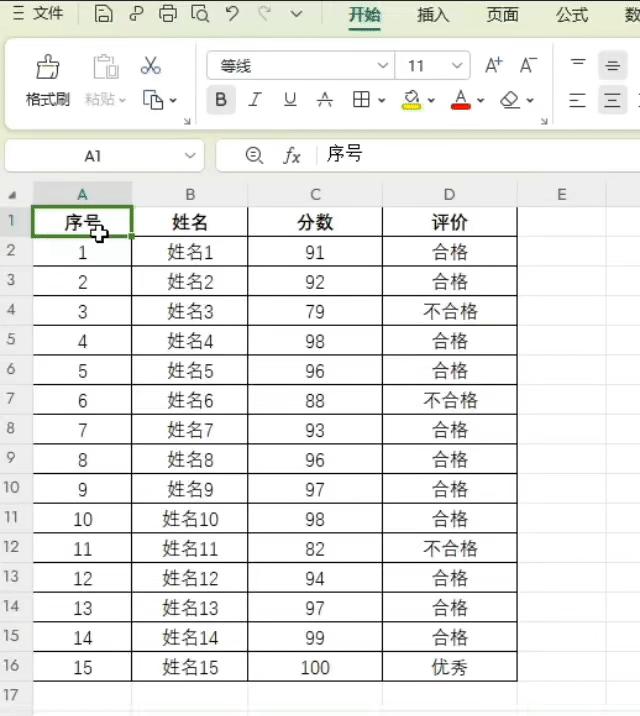
Task: Click cell with 分数 header
Action: click(315, 222)
